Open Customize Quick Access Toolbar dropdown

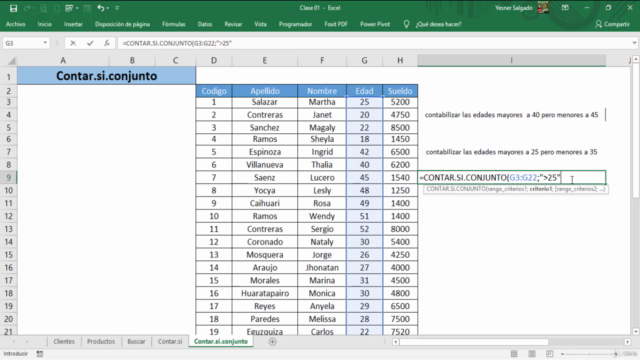click(x=117, y=8)
